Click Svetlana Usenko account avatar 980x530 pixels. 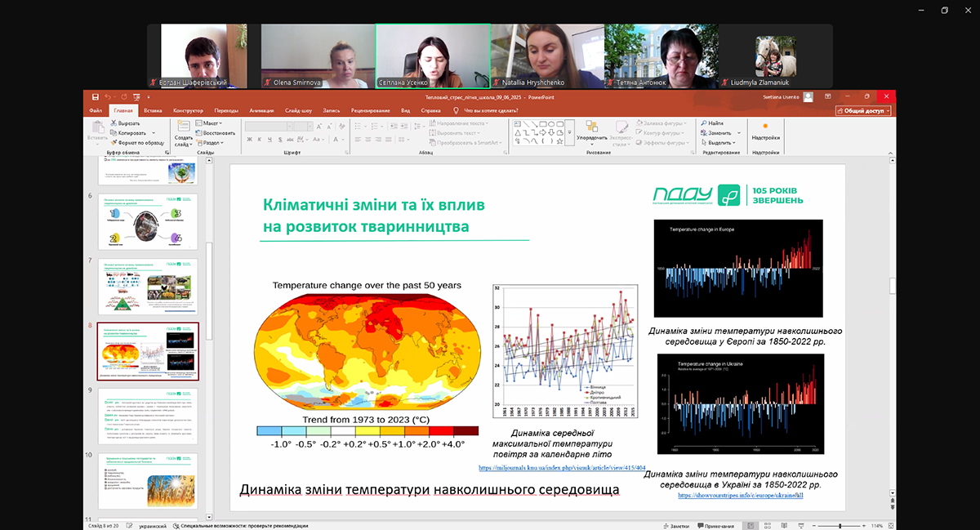point(808,97)
